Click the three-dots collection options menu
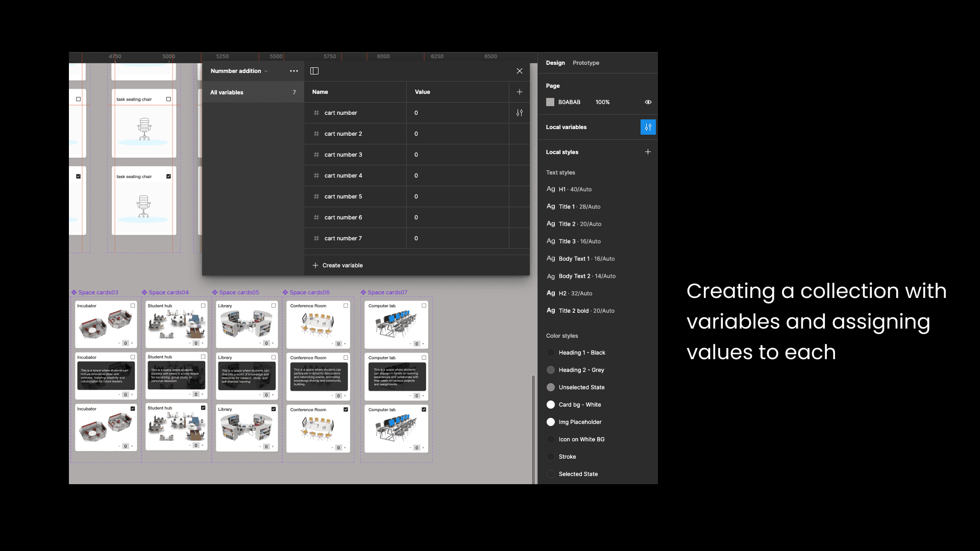The width and height of the screenshot is (980, 551). (x=293, y=71)
